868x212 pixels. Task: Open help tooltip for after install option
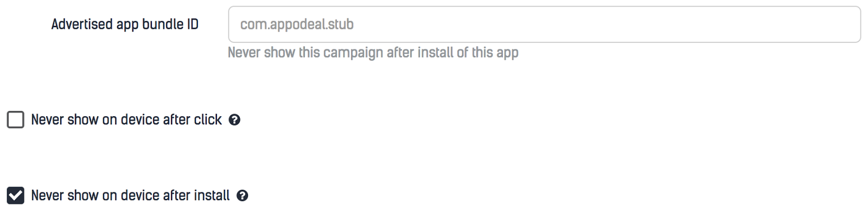tap(242, 196)
